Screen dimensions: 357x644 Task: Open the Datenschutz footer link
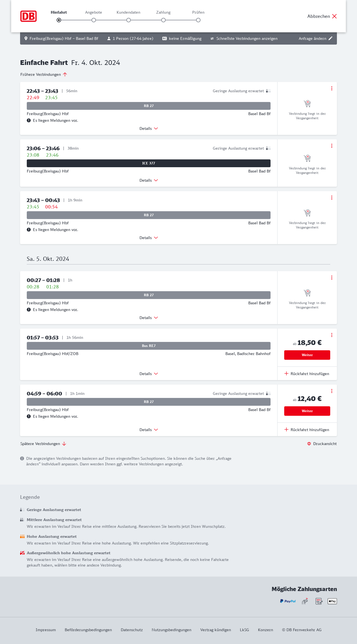[x=132, y=630]
